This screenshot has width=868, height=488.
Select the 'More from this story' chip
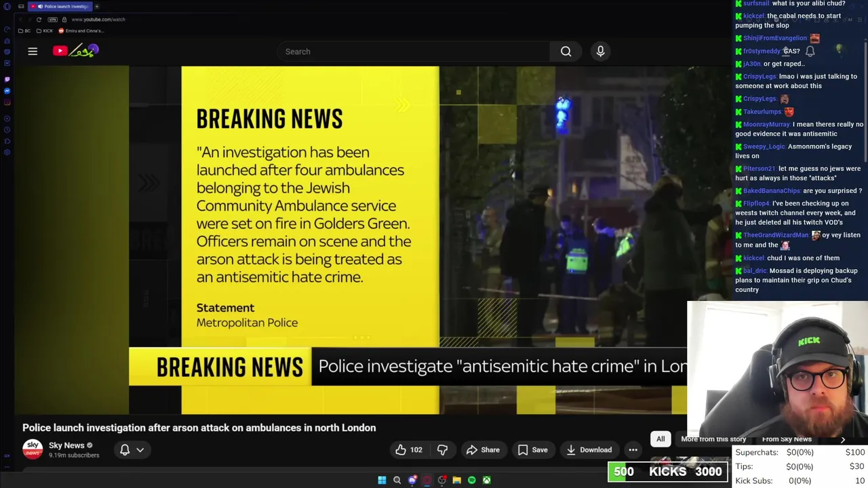713,439
